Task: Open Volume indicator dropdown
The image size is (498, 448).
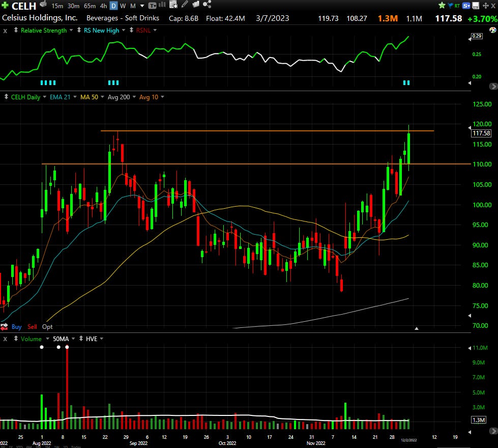Action: 48,339
